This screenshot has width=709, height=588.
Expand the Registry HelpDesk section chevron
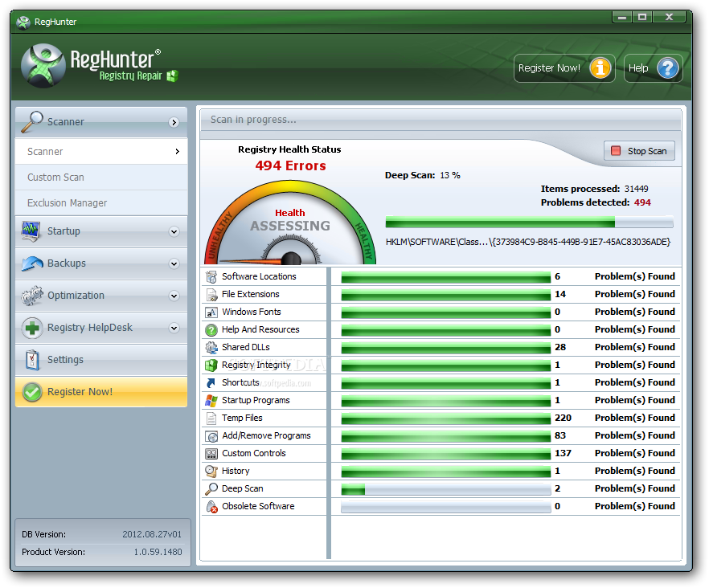point(174,328)
